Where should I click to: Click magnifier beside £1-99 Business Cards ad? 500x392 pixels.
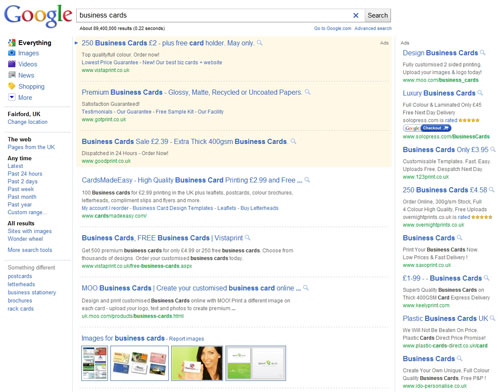coord(486,278)
